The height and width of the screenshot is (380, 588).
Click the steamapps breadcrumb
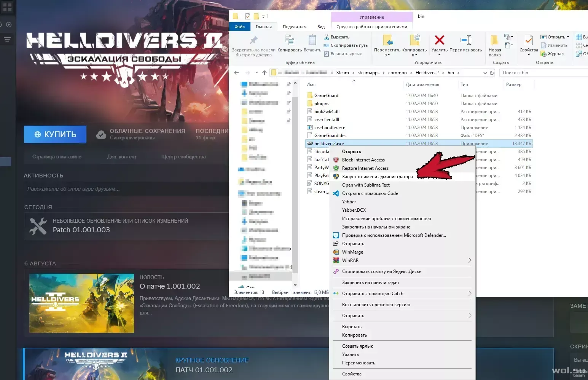pyautogui.click(x=368, y=73)
